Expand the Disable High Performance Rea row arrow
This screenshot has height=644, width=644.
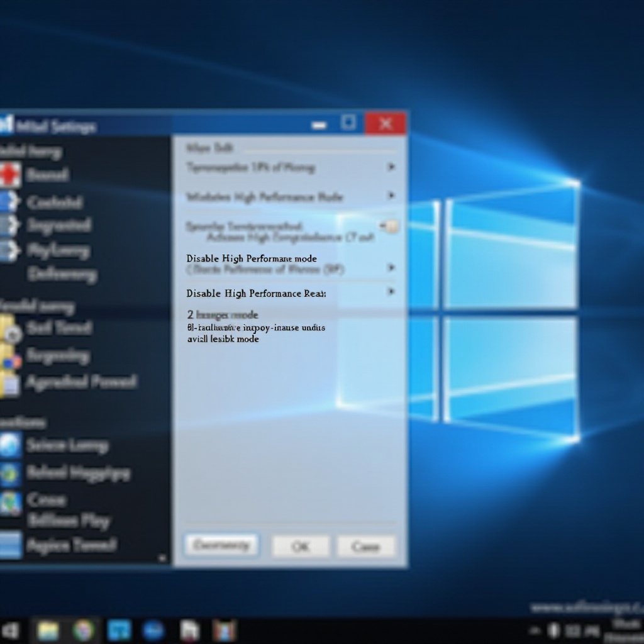(391, 292)
